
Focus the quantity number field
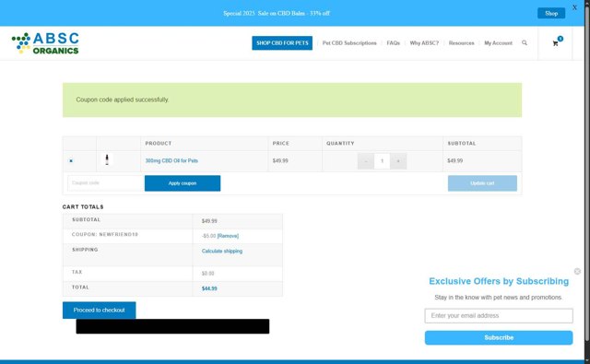[382, 161]
